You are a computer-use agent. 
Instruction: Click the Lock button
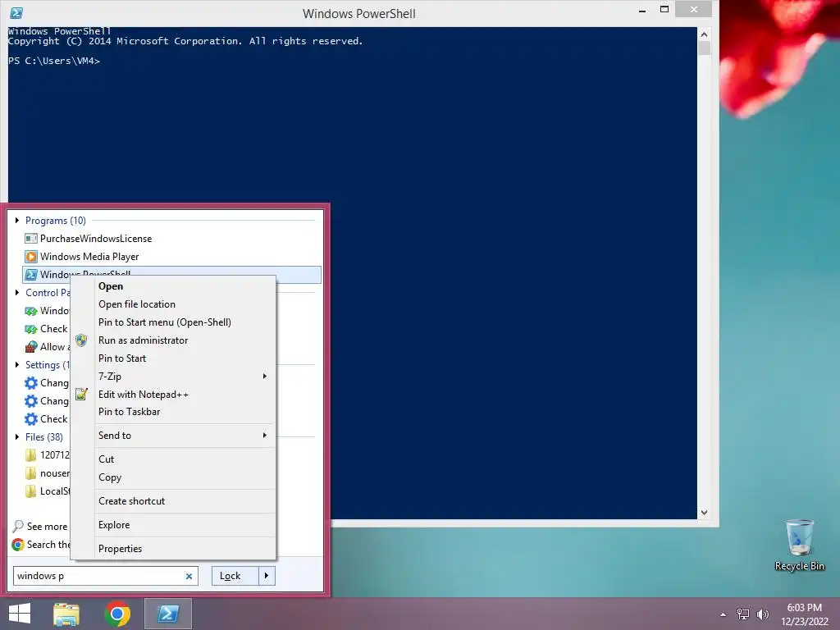[x=235, y=576]
